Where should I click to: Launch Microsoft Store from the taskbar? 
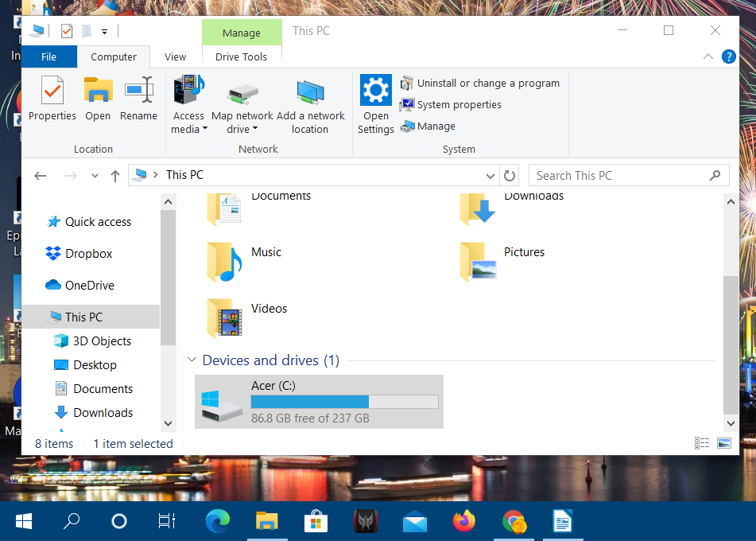click(316, 521)
